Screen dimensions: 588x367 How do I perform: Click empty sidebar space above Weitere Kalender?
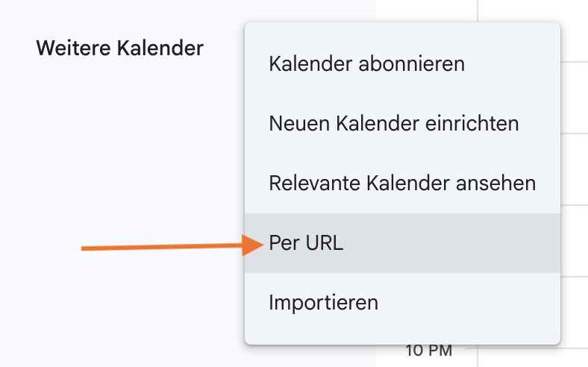119,15
